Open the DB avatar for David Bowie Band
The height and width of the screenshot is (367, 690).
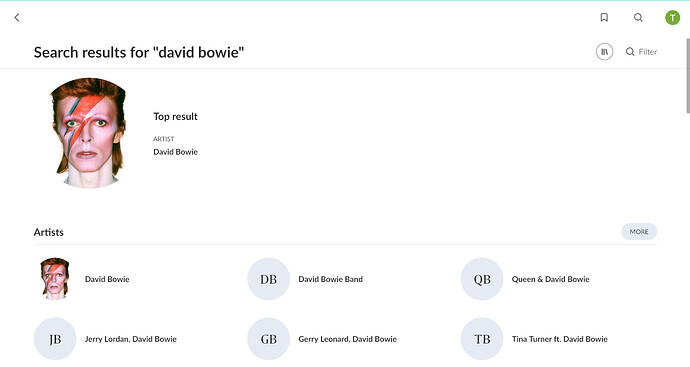tap(268, 279)
